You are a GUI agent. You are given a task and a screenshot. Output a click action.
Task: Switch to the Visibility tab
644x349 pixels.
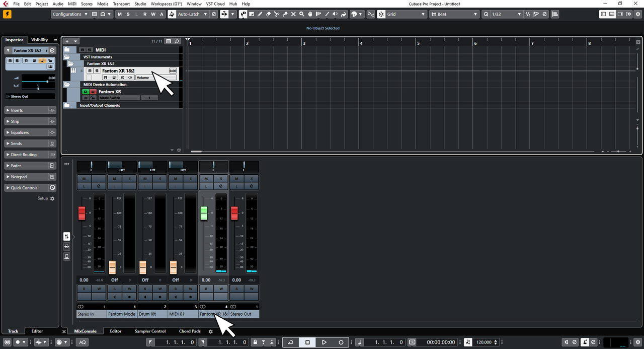point(39,40)
